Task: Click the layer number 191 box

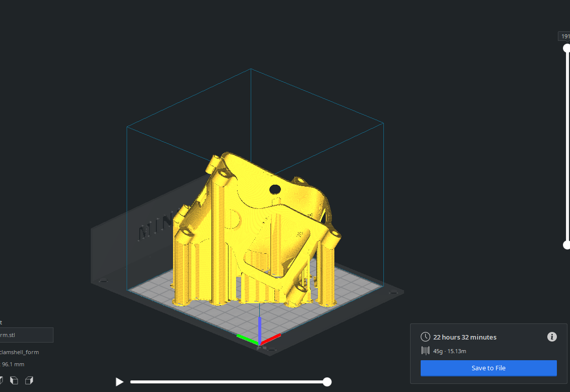Action: pos(564,36)
